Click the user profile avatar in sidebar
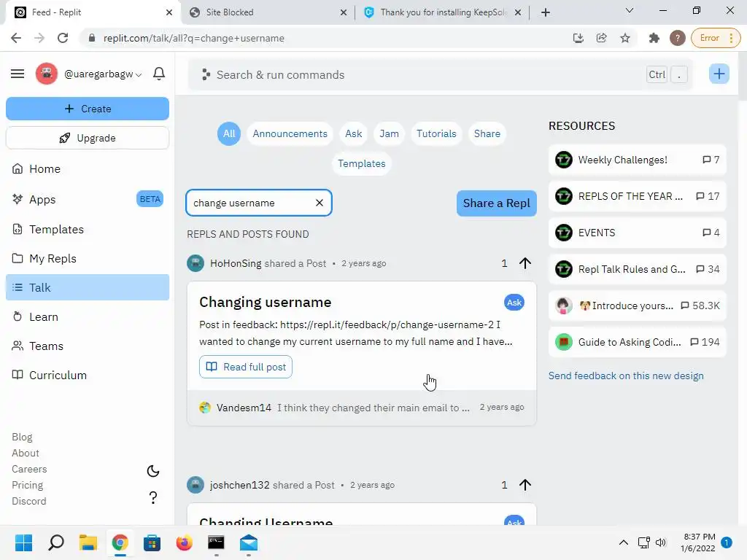 coord(47,74)
